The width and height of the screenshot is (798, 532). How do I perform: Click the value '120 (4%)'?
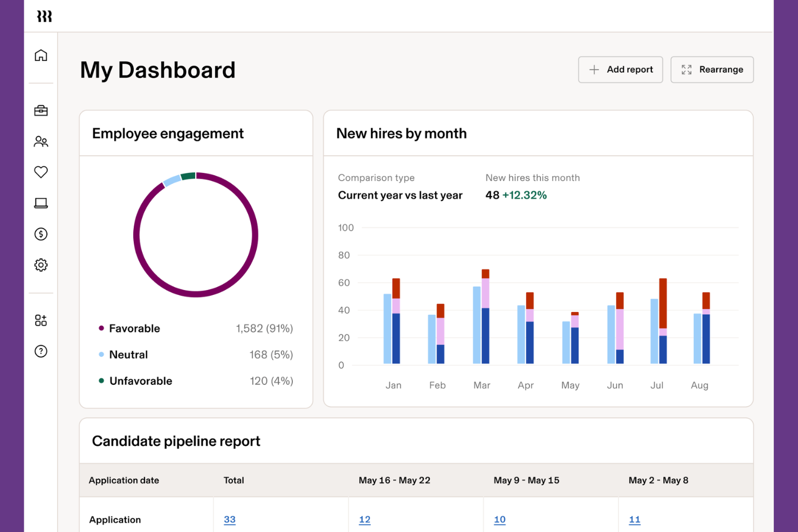click(271, 381)
